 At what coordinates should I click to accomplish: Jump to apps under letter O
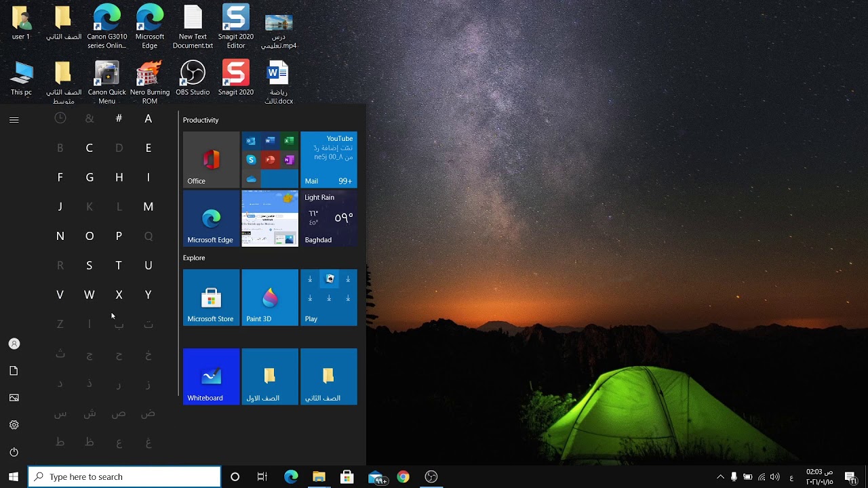tap(90, 236)
